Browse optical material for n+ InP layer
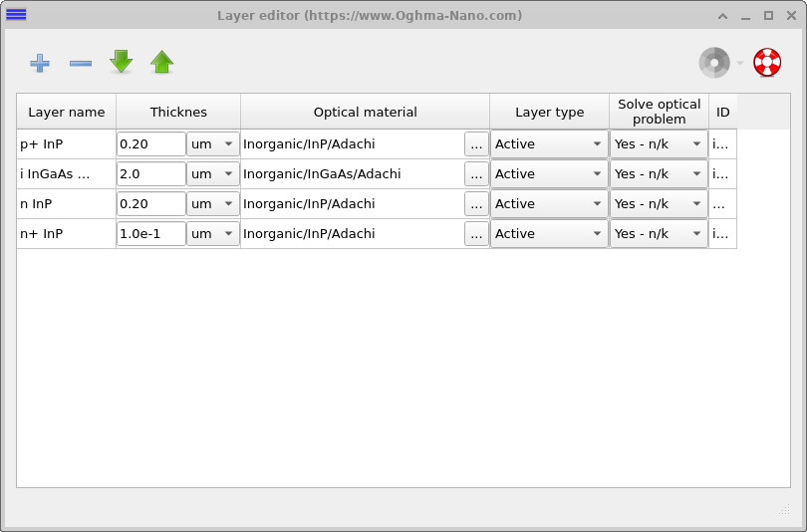This screenshot has height=532, width=807. point(476,233)
